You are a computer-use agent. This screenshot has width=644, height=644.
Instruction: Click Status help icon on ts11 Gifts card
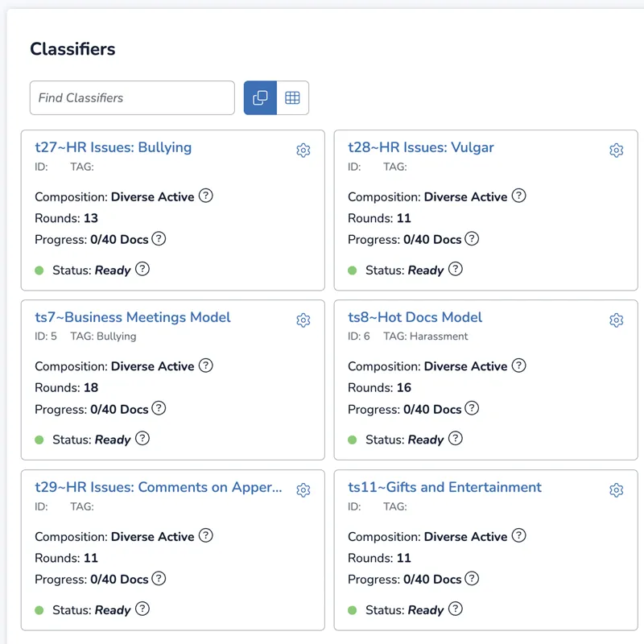click(x=455, y=609)
